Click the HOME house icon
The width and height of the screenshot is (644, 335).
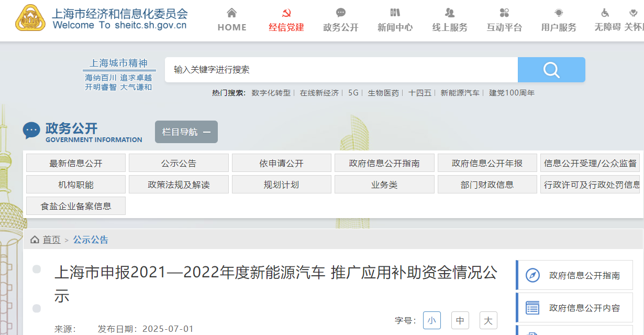(231, 13)
